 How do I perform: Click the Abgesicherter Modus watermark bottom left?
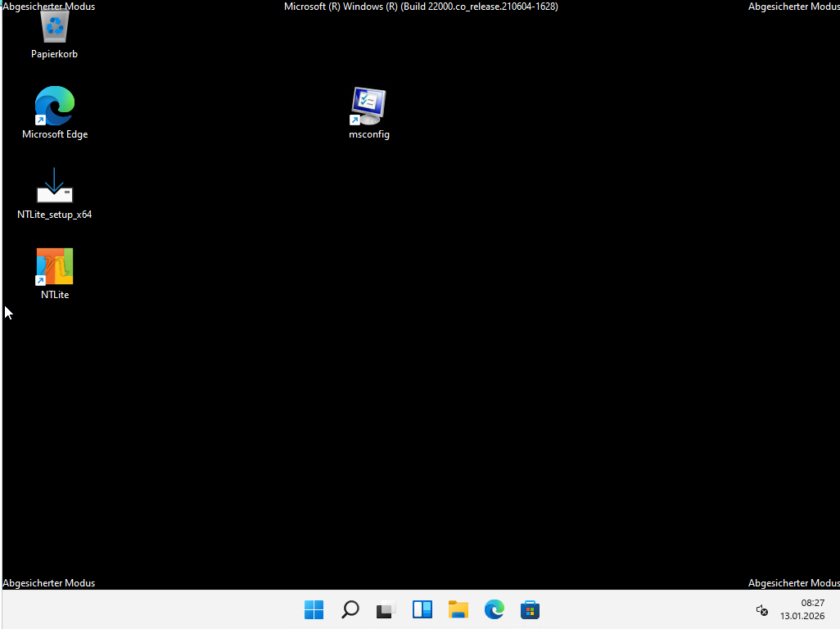[49, 582]
